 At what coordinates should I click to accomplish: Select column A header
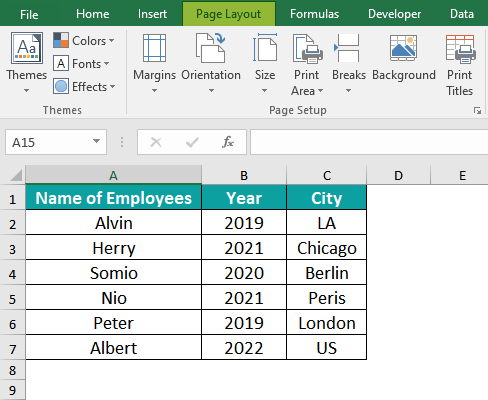click(x=113, y=175)
